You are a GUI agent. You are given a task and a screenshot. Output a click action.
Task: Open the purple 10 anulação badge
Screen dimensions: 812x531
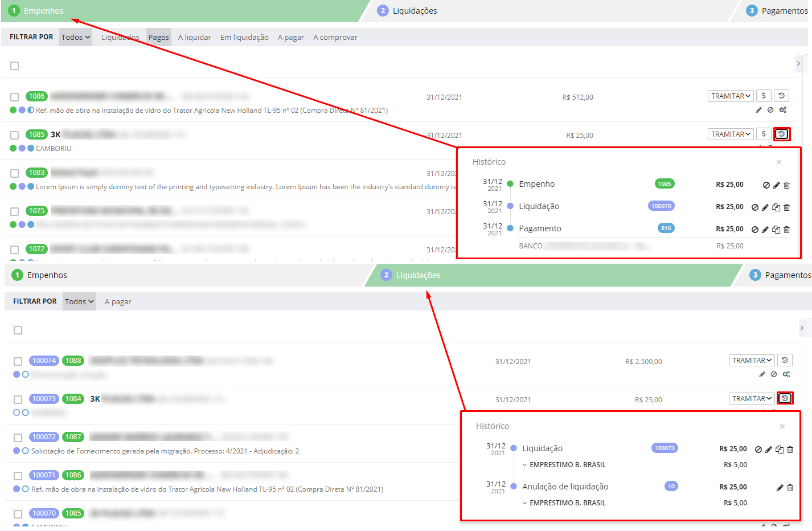click(671, 486)
